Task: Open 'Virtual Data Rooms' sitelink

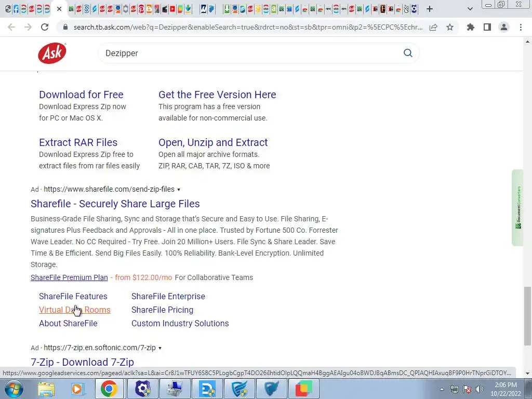Action: (x=75, y=310)
